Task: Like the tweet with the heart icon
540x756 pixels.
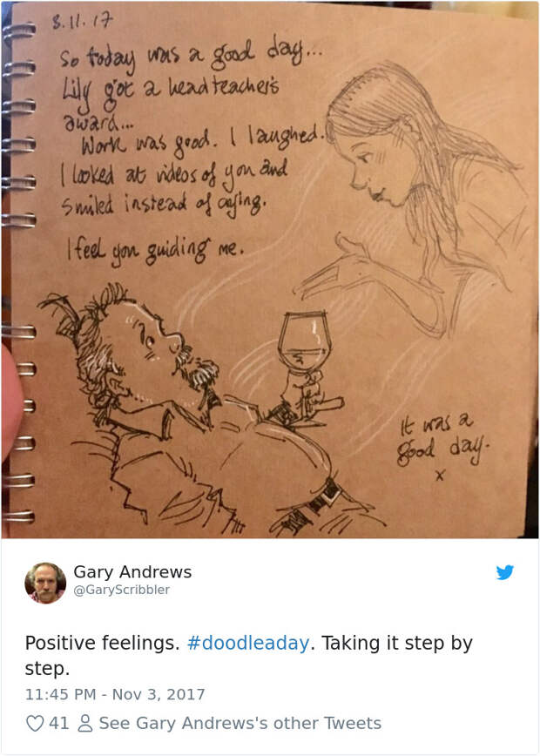Action: coord(35,723)
